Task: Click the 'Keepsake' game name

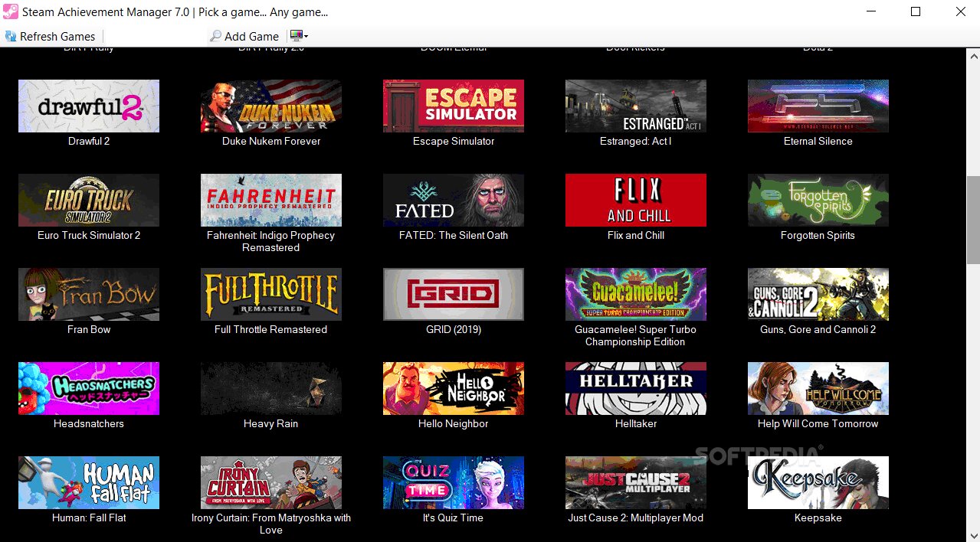Action: [x=818, y=518]
